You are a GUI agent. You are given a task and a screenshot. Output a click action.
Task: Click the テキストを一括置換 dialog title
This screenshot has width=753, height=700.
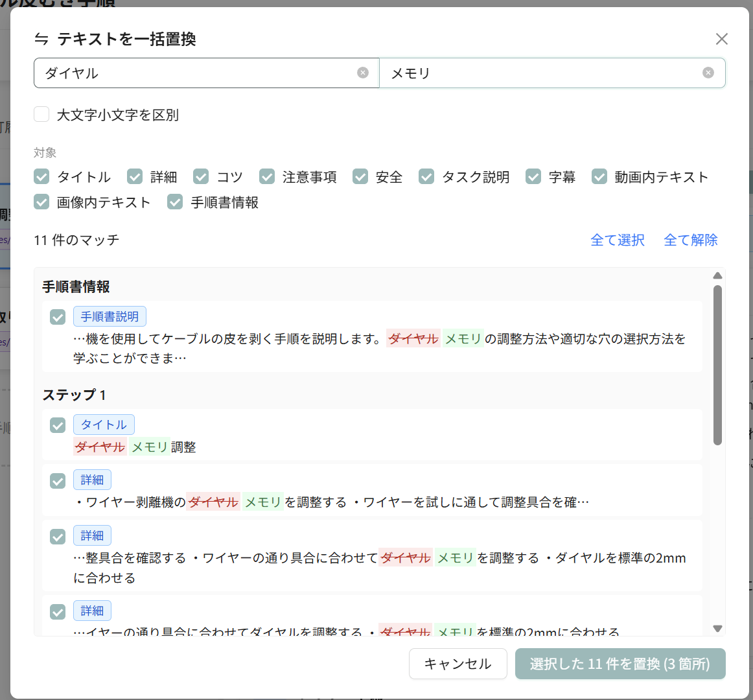[126, 39]
